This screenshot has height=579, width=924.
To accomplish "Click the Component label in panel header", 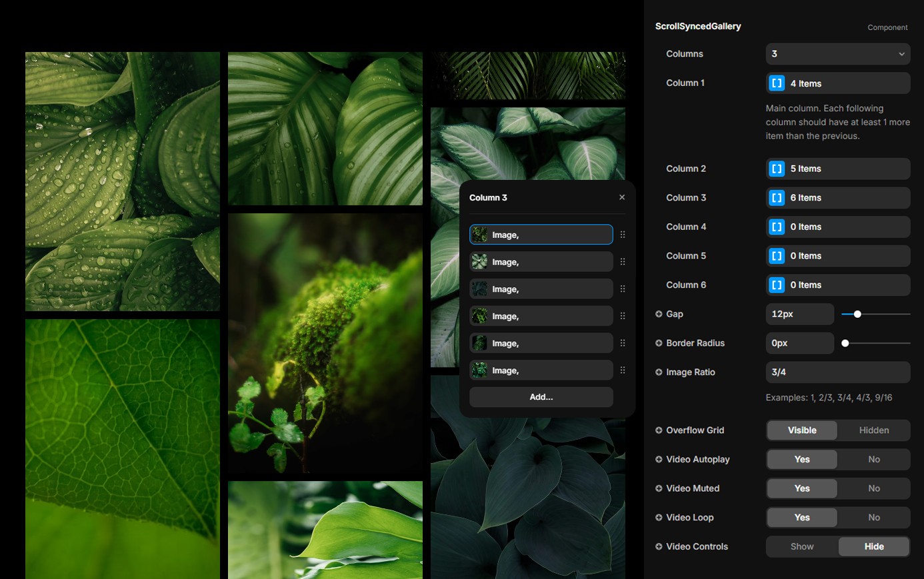I will point(887,27).
